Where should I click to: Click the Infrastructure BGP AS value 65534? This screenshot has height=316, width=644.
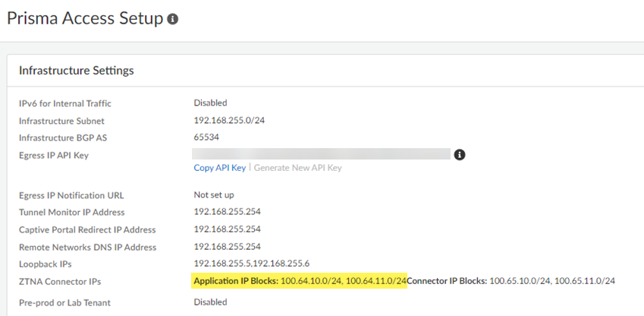(x=207, y=137)
